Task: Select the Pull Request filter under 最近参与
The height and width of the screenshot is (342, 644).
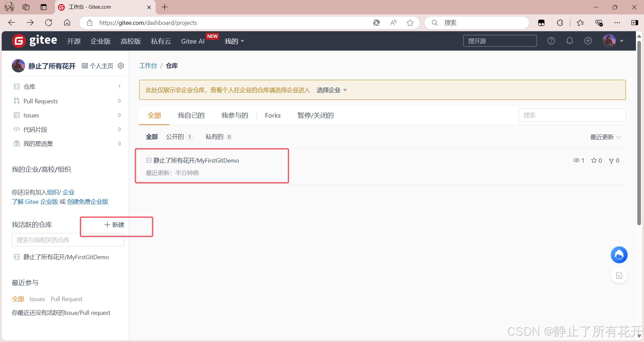Action: tap(66, 299)
